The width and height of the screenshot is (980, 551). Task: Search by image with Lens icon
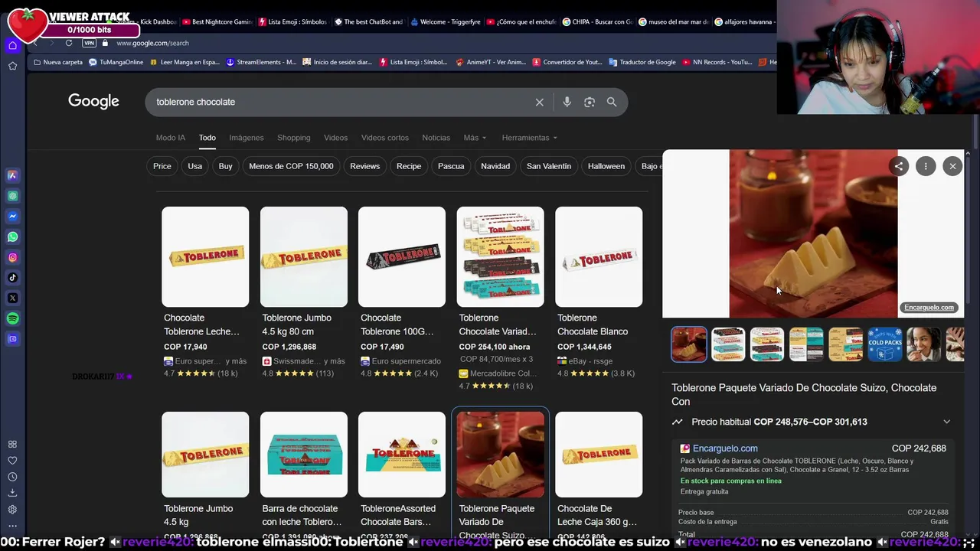[x=589, y=102]
